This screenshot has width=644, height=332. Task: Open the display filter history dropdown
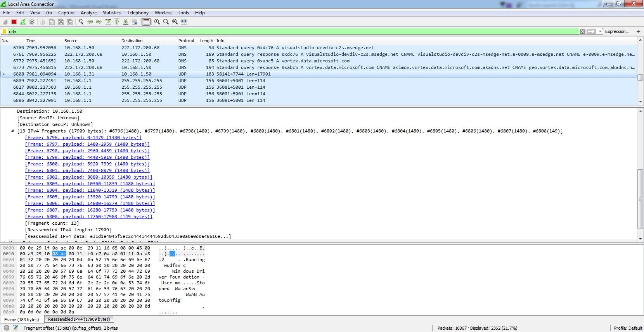tap(600, 32)
